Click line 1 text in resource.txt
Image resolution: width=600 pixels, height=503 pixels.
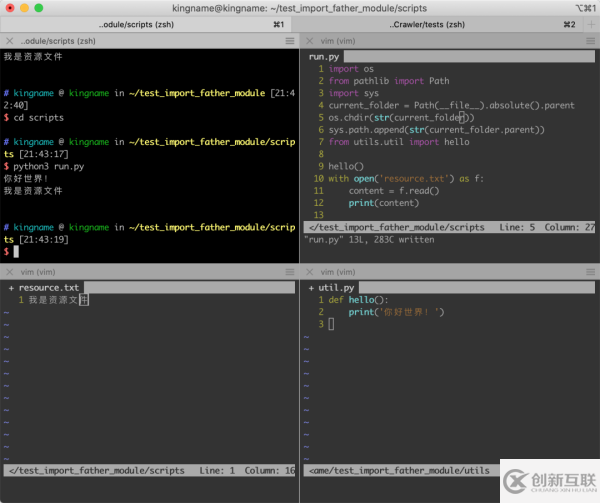(x=59, y=300)
